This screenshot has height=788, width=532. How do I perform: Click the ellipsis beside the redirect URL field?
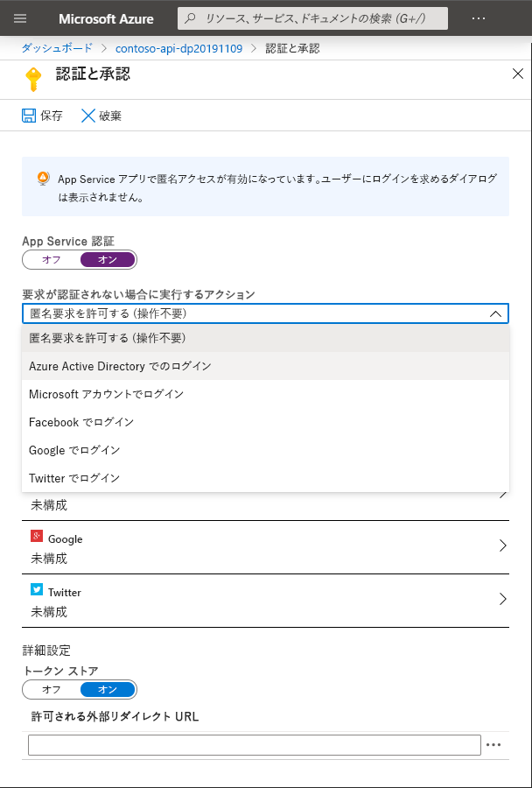click(x=494, y=745)
